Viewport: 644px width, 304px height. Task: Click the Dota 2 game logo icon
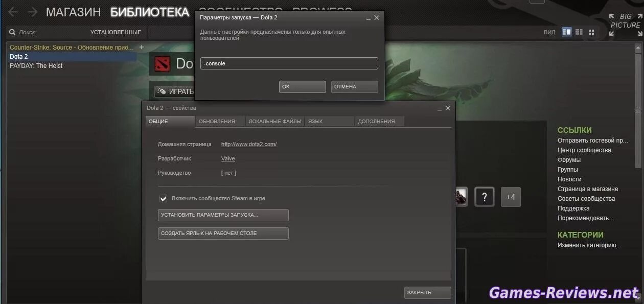point(163,63)
